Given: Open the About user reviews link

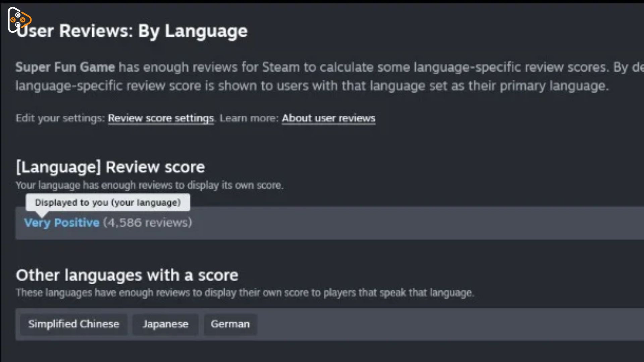Looking at the screenshot, I should coord(328,118).
